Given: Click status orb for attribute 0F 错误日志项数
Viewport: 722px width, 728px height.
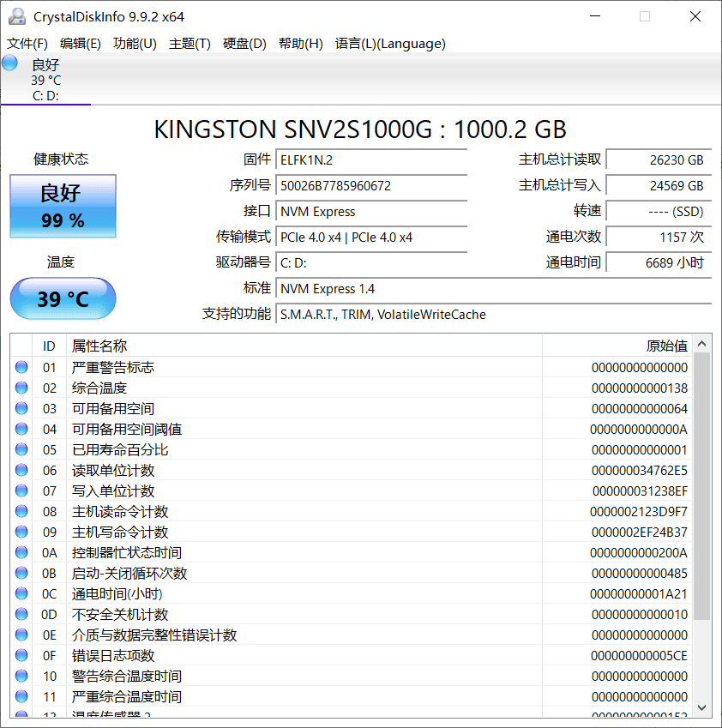Looking at the screenshot, I should pos(21,656).
